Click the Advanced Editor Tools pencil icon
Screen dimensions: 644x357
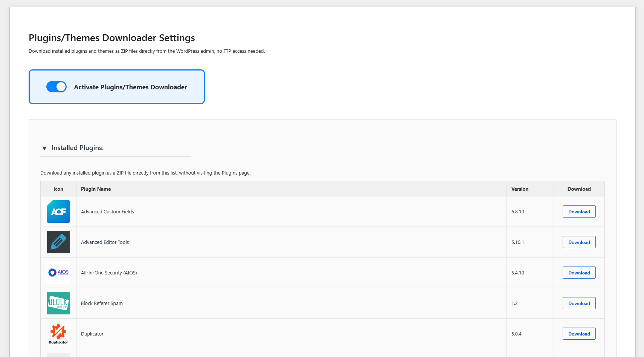tap(58, 242)
